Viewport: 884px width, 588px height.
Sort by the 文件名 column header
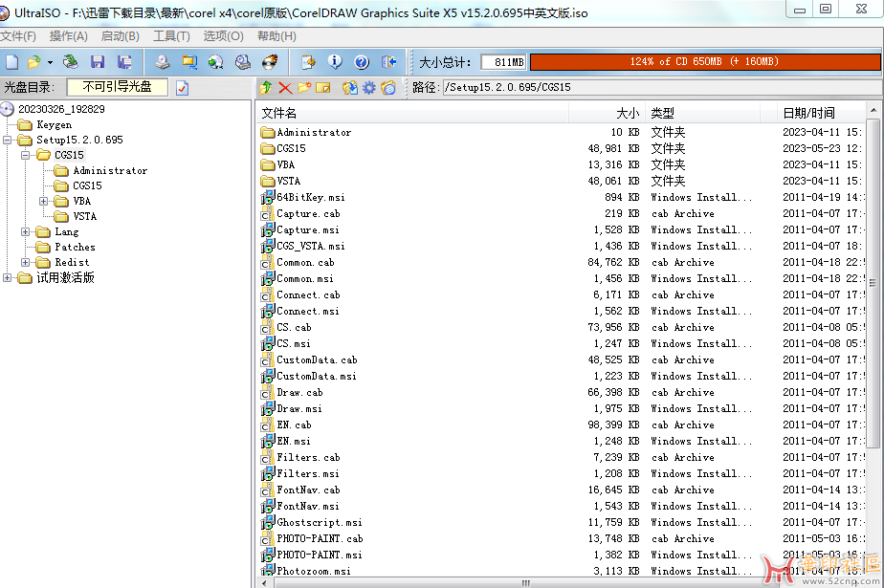[x=412, y=113]
